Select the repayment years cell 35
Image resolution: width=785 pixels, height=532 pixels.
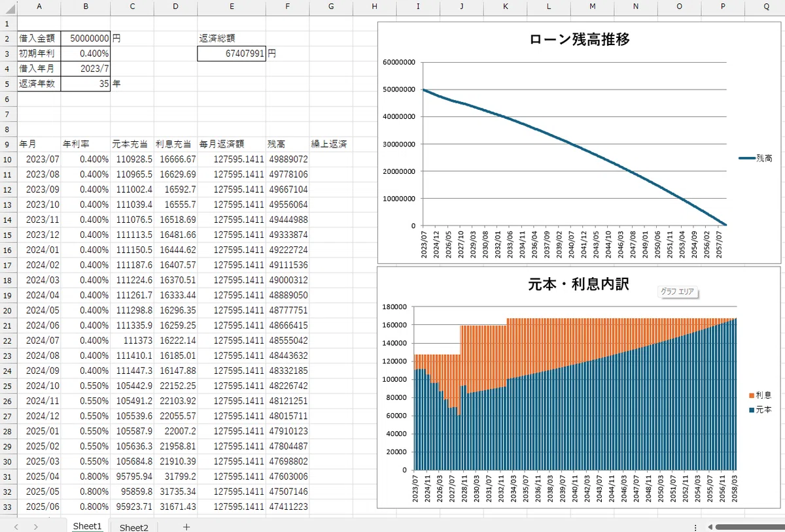(86, 84)
